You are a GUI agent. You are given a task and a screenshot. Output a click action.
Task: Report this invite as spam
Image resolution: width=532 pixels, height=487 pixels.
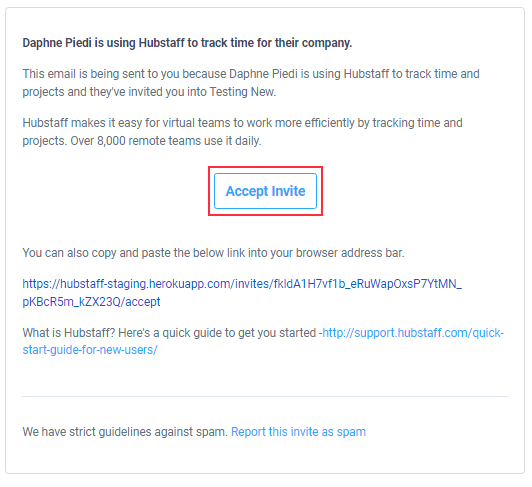tap(298, 432)
